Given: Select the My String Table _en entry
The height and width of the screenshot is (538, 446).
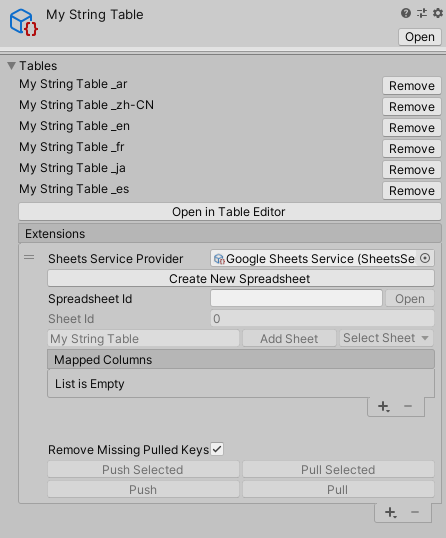Looking at the screenshot, I should 74,126.
